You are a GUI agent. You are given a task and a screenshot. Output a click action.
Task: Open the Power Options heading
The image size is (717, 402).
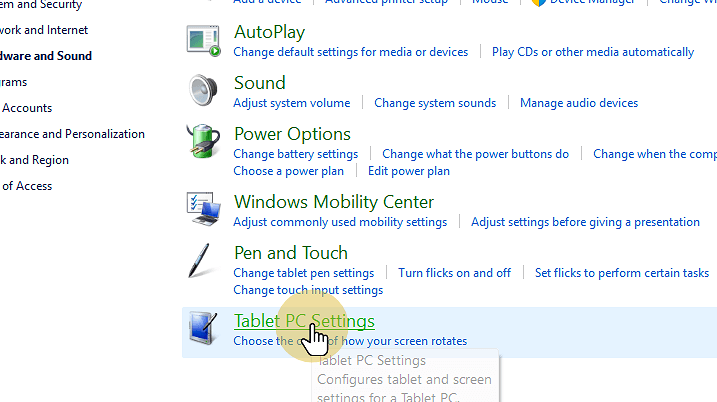coord(292,134)
